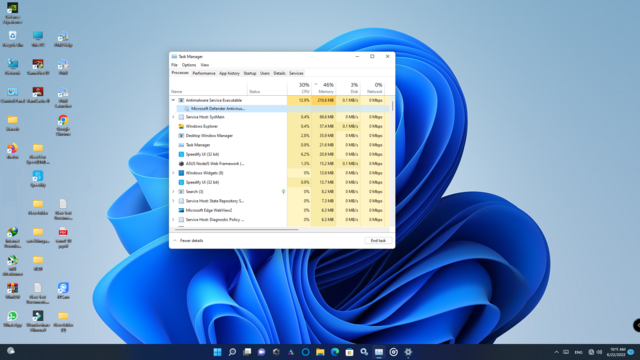The height and width of the screenshot is (360, 640).
Task: Switch to the Details tab
Action: coord(279,73)
